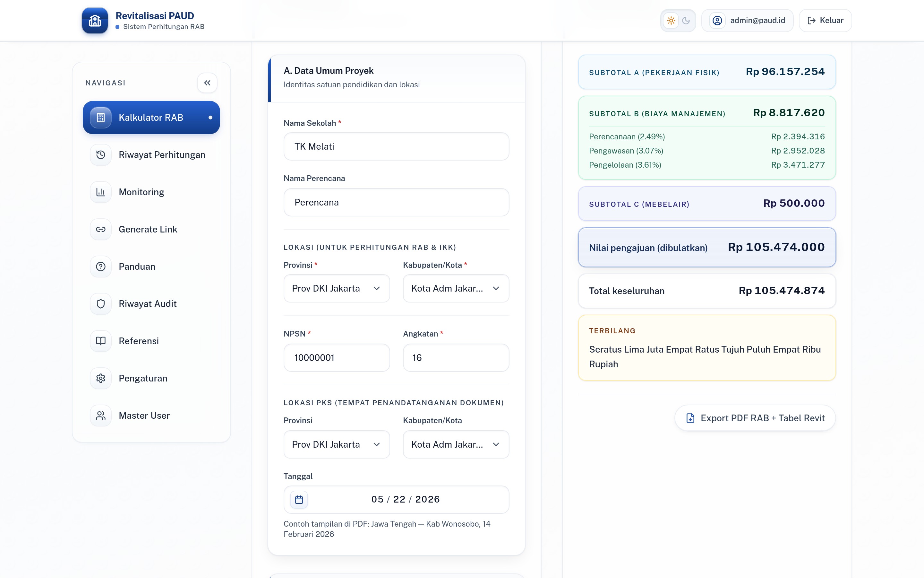The height and width of the screenshot is (578, 924).
Task: Click Export PDF RAB + Tabel Revit
Action: (x=755, y=418)
